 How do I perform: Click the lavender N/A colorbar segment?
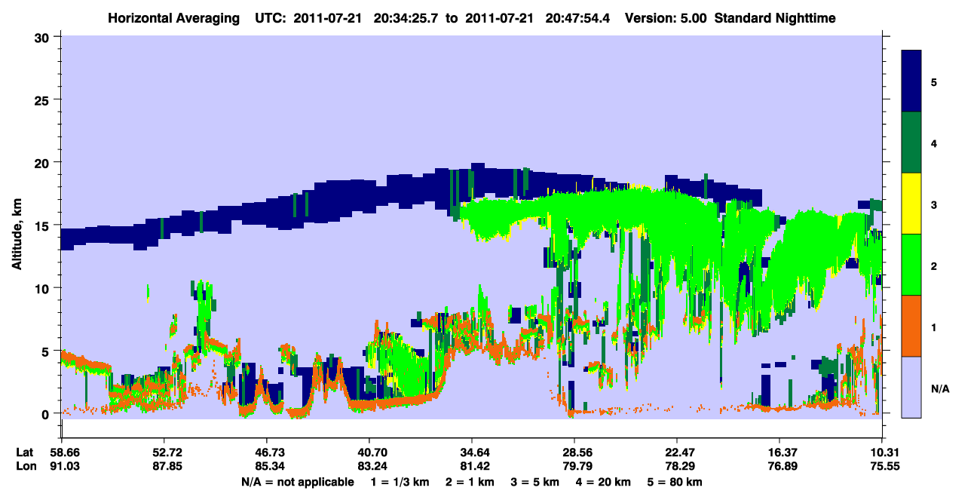pos(911,387)
